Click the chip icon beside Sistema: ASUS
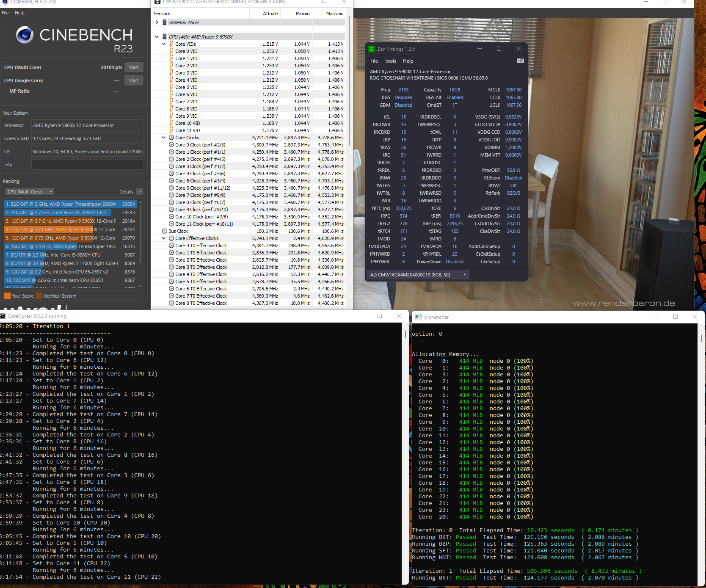Screen dimensions: 706x588 coord(164,22)
